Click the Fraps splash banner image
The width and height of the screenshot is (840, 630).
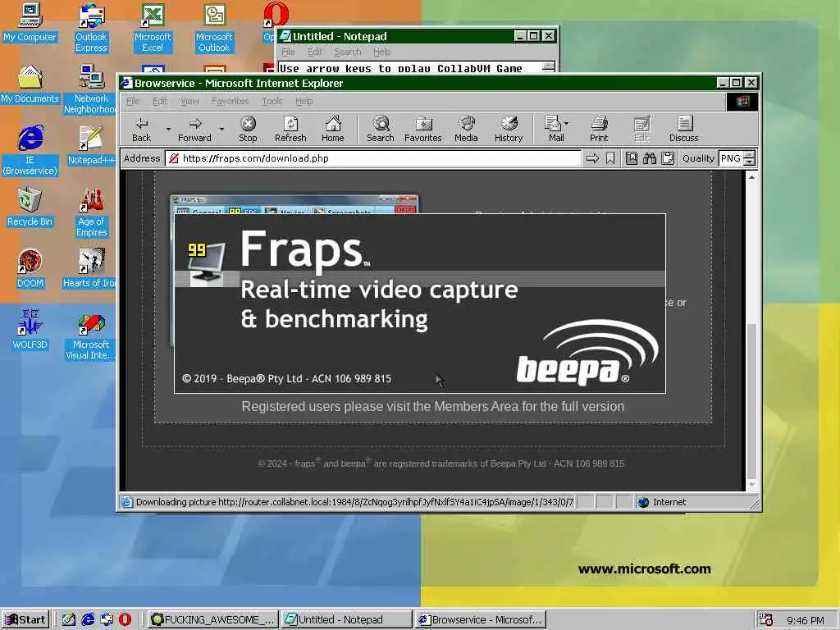(x=420, y=304)
